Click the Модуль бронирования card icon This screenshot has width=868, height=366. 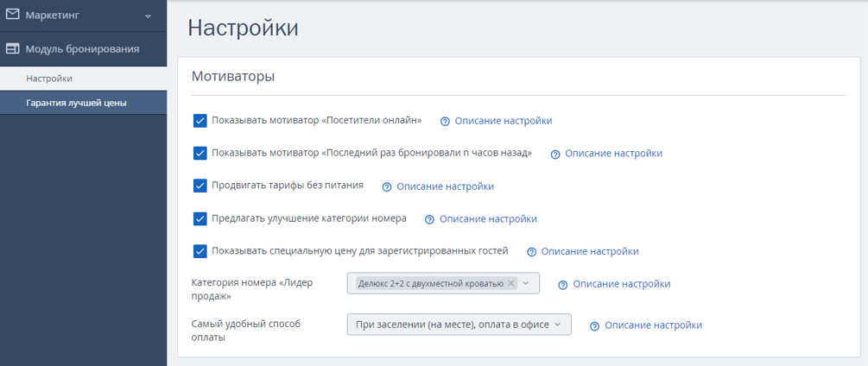point(12,48)
